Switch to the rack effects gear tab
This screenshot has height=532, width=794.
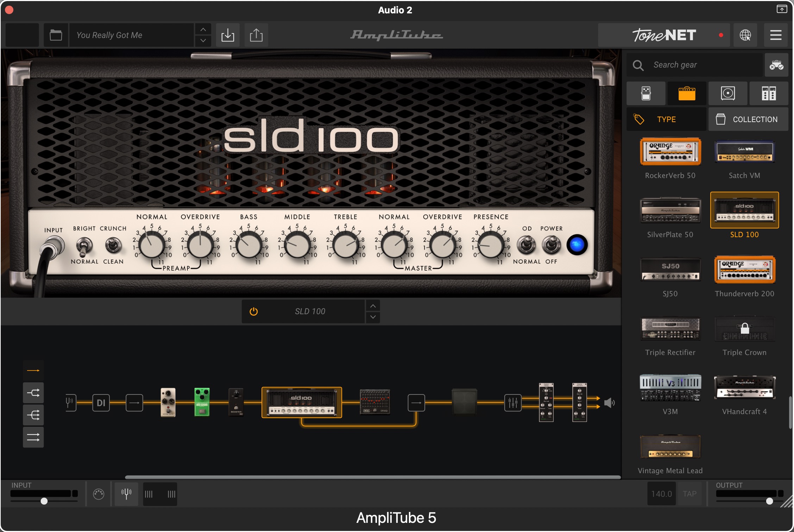pyautogui.click(x=769, y=94)
